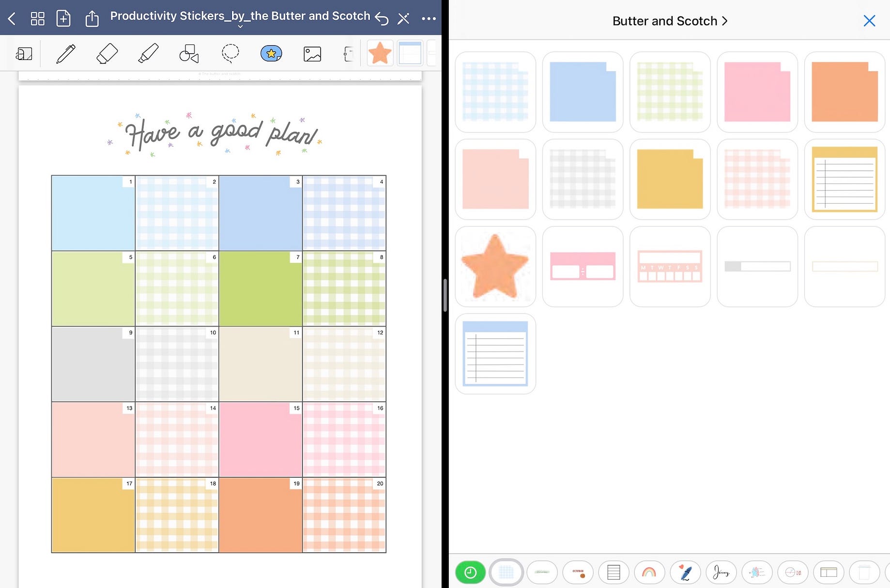Open the more options ellipsis menu
The width and height of the screenshot is (890, 588).
(x=429, y=18)
